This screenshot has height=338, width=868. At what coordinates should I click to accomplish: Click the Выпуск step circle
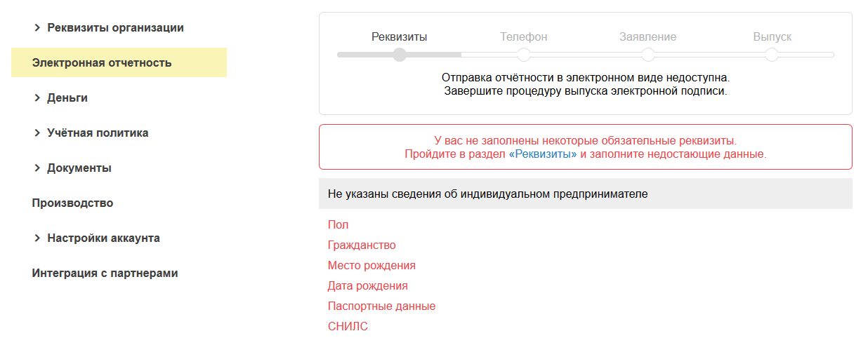point(772,55)
